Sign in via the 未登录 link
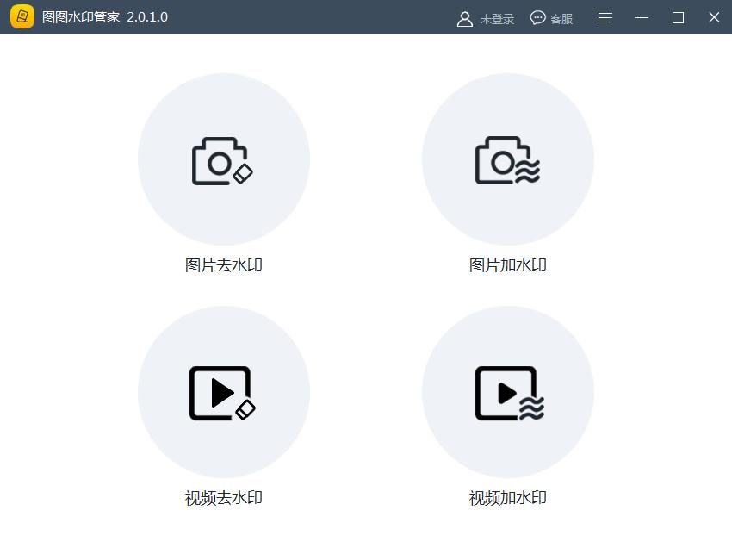732x560 pixels. click(x=496, y=17)
